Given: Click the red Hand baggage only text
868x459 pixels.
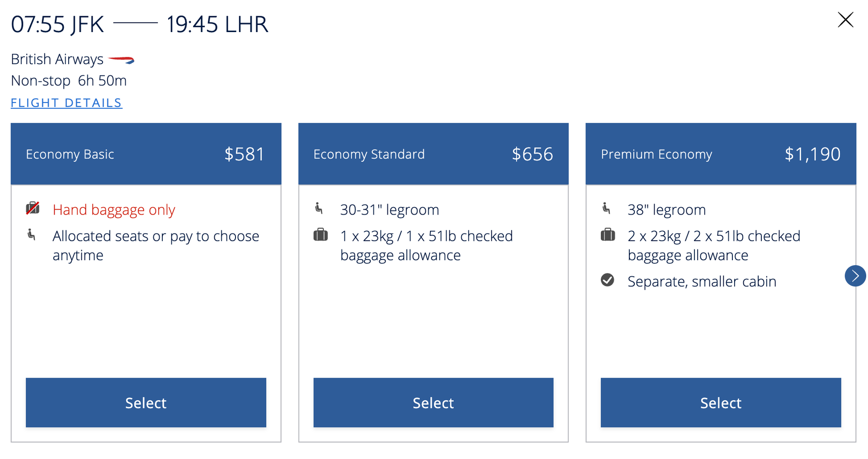Looking at the screenshot, I should pos(114,210).
